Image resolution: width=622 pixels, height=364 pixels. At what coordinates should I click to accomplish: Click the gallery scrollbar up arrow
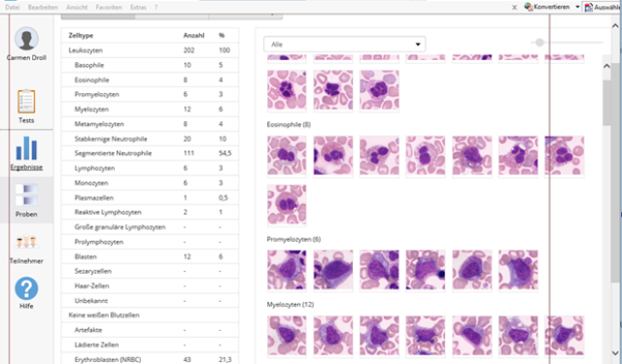[x=606, y=66]
